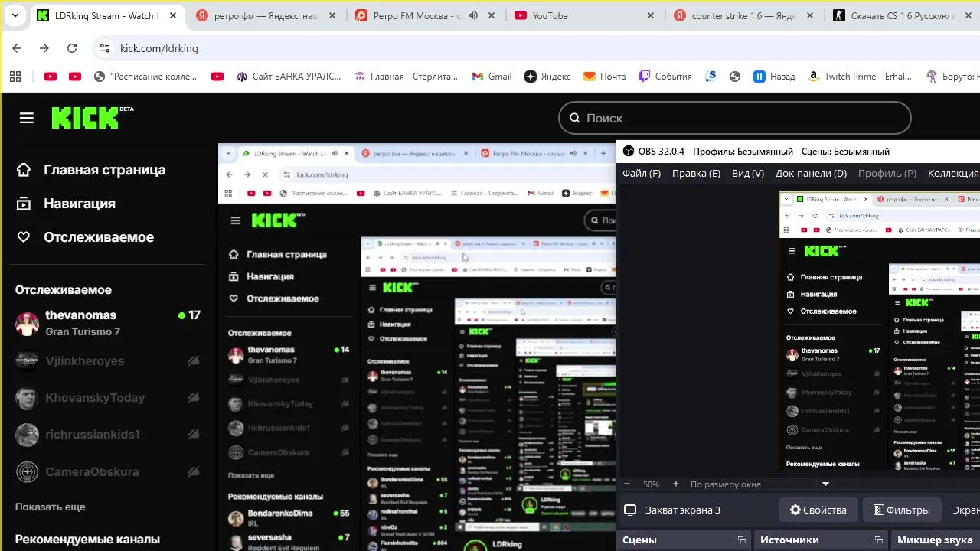Screen dimensions: 980x551
Task: Open Навигация in the main Kick sidebar
Action: pyautogui.click(x=66, y=204)
